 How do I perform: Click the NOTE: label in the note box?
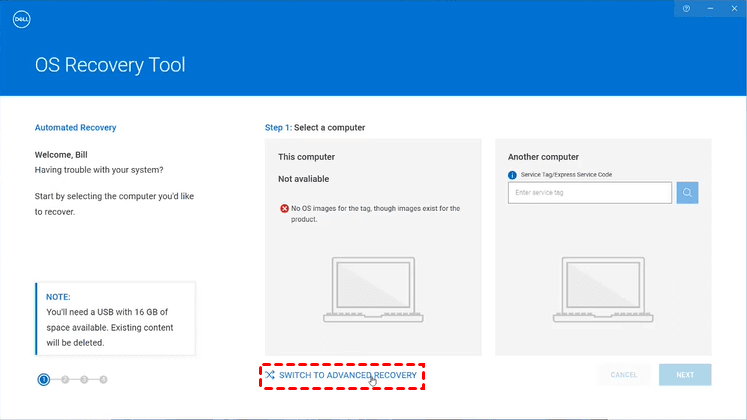(x=58, y=297)
